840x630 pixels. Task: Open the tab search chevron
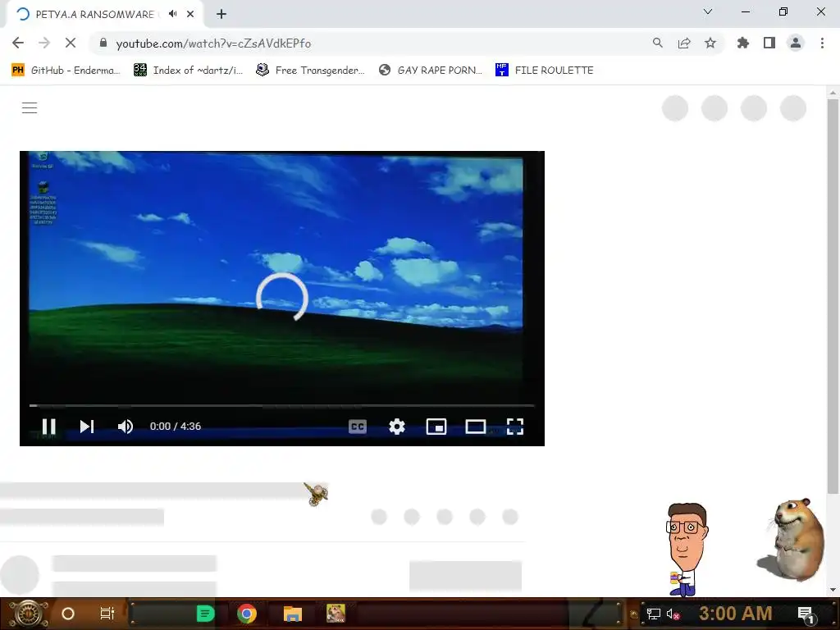708,11
